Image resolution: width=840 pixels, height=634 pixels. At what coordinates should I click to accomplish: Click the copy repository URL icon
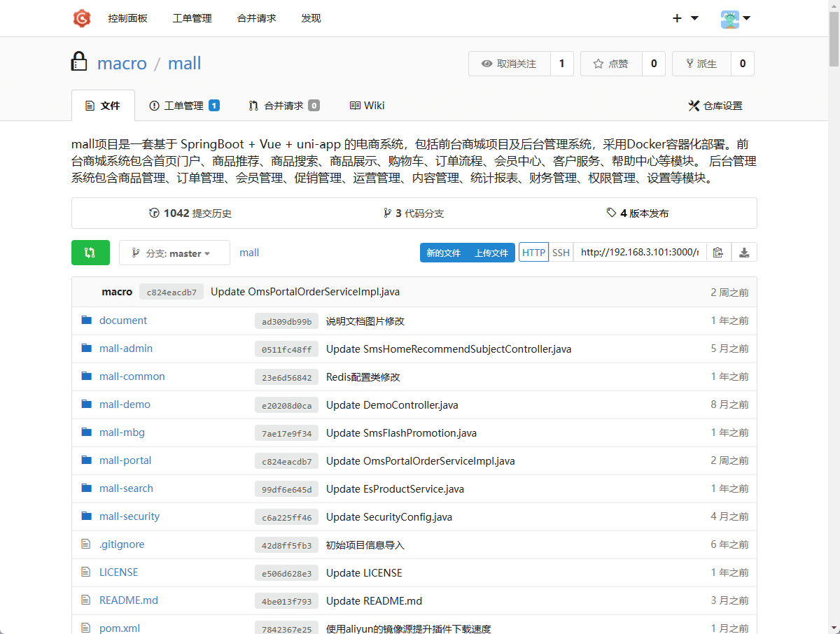coord(717,253)
